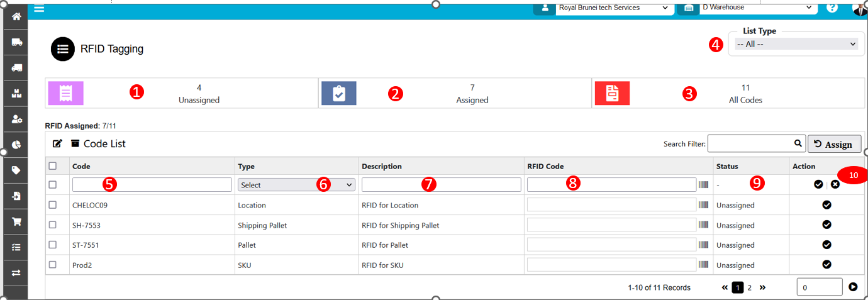Click the help question mark icon
The image size is (868, 300).
pos(832,8)
